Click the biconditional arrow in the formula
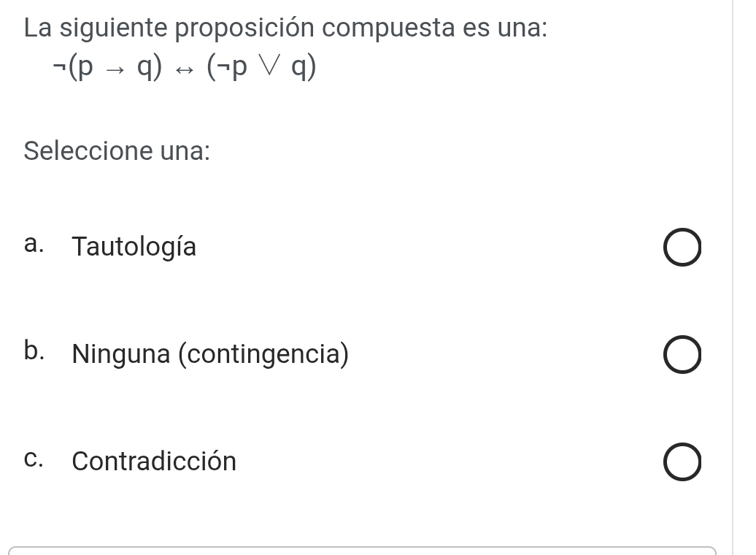756x555 pixels. 184,70
